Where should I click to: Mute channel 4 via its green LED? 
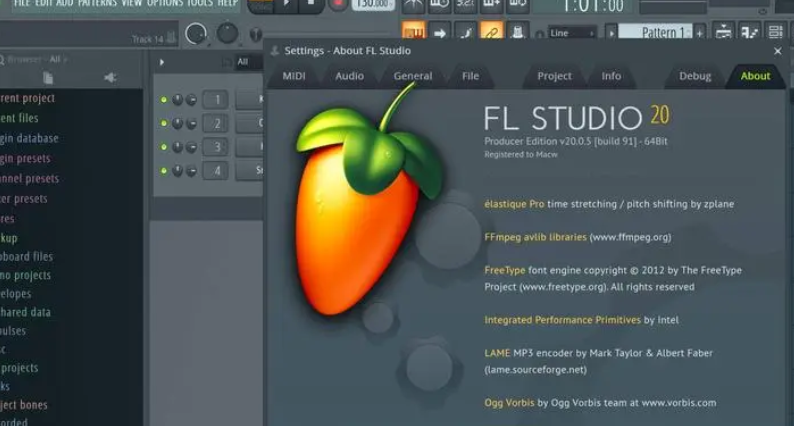(x=164, y=171)
